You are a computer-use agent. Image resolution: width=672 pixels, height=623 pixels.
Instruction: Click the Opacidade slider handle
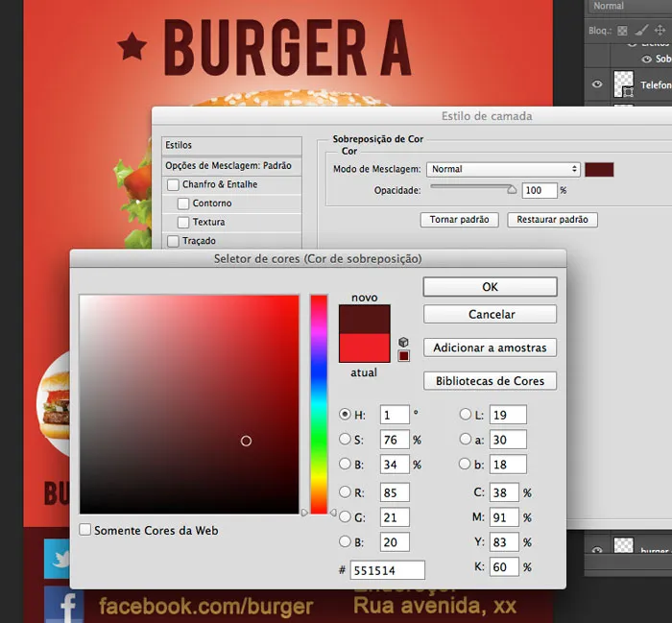pyautogui.click(x=512, y=189)
